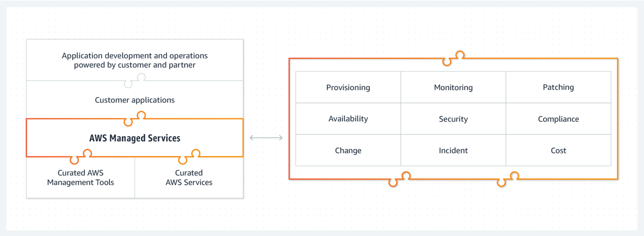Click the puzzle tab atop the capabilities panel
644x236 pixels.
453,58
